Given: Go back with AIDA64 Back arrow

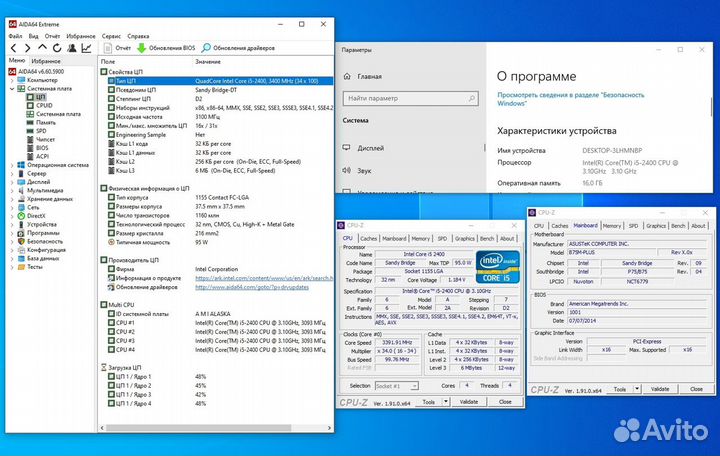Looking at the screenshot, I should click(x=13, y=48).
